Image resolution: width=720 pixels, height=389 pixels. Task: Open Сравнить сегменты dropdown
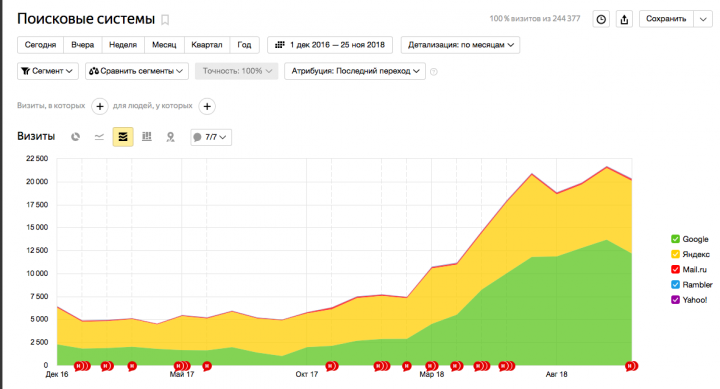pyautogui.click(x=137, y=71)
